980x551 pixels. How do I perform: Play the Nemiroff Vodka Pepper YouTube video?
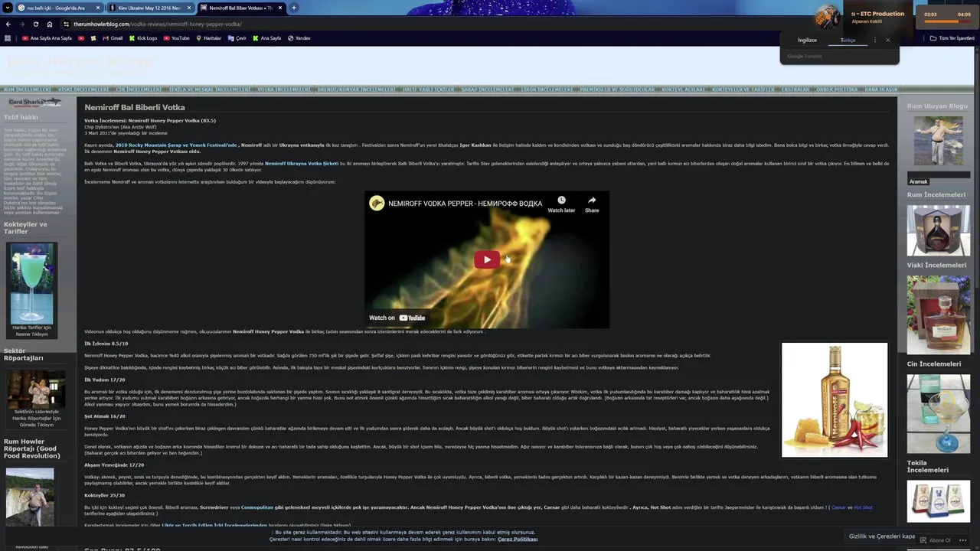[487, 259]
